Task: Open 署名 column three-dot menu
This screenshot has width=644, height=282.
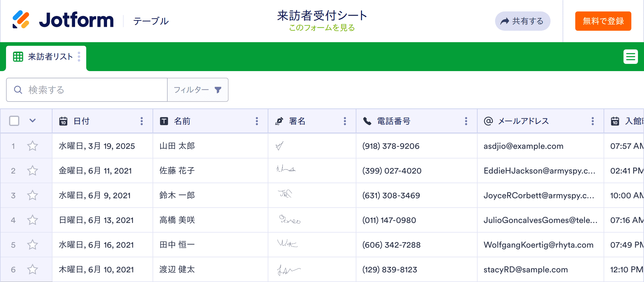Action: (x=345, y=121)
